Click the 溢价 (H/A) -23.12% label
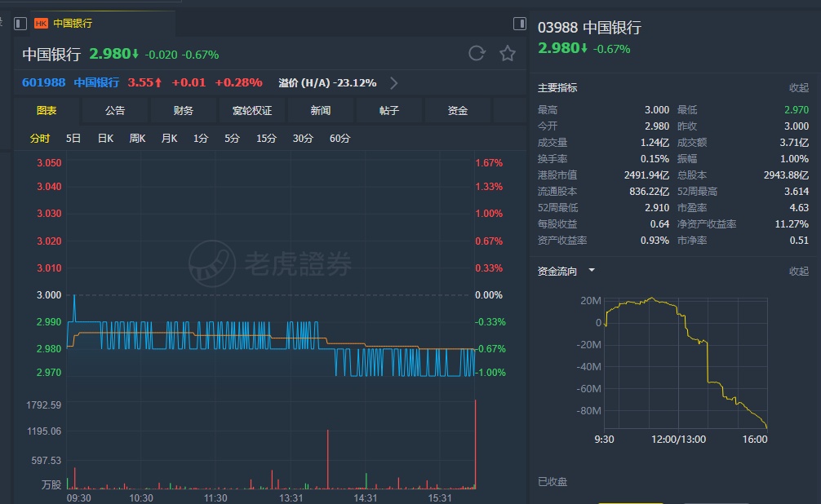This screenshot has width=821, height=504. (327, 82)
